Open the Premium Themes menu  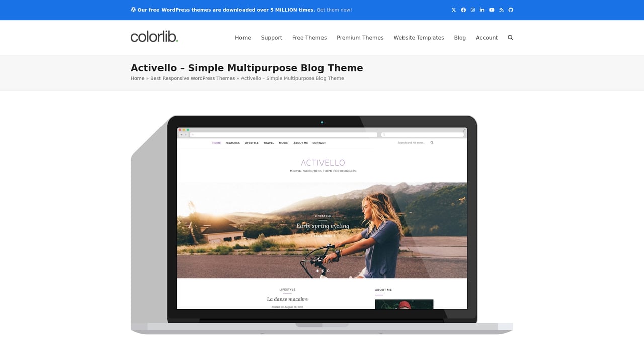(x=360, y=37)
